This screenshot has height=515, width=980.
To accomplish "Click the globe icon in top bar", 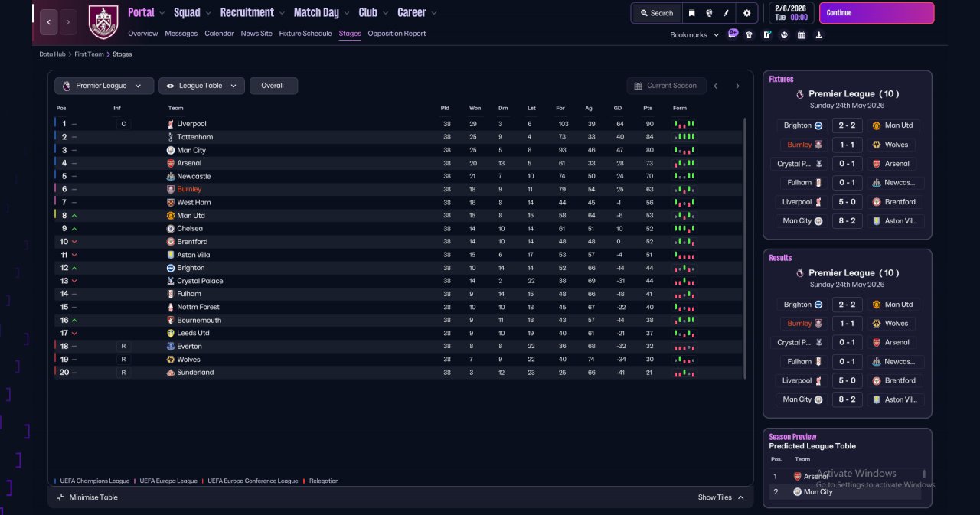I will (x=710, y=13).
